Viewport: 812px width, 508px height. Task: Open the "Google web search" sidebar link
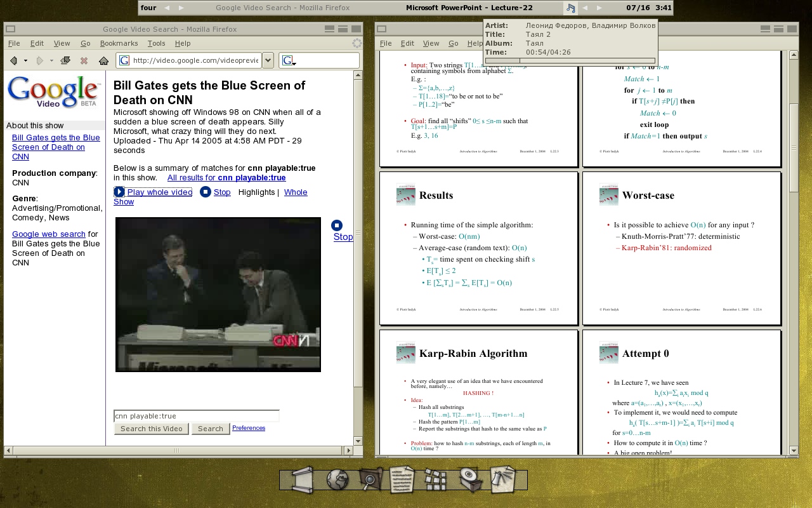tap(48, 234)
